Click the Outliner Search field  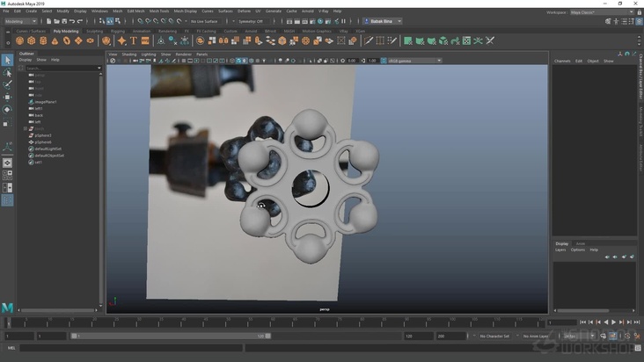61,68
